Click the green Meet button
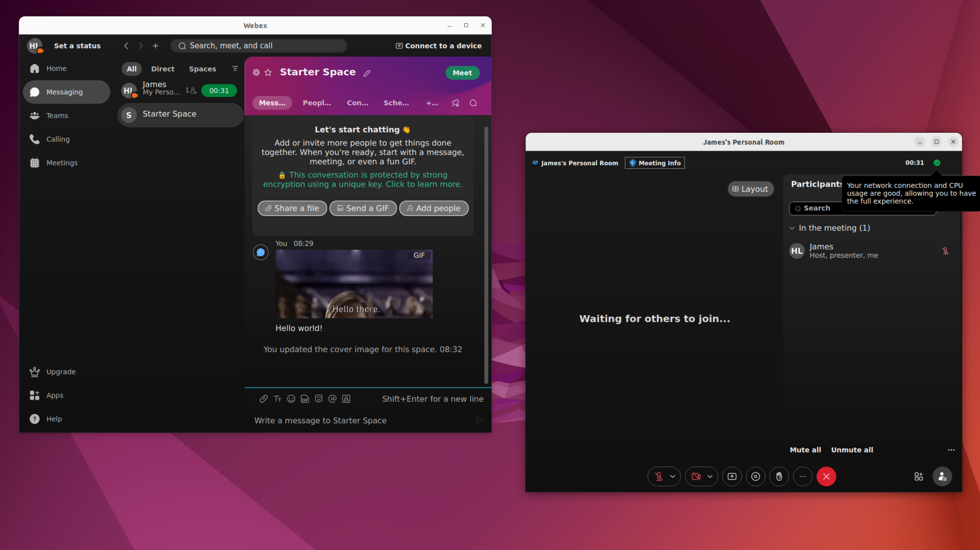The height and width of the screenshot is (550, 980). [x=463, y=73]
